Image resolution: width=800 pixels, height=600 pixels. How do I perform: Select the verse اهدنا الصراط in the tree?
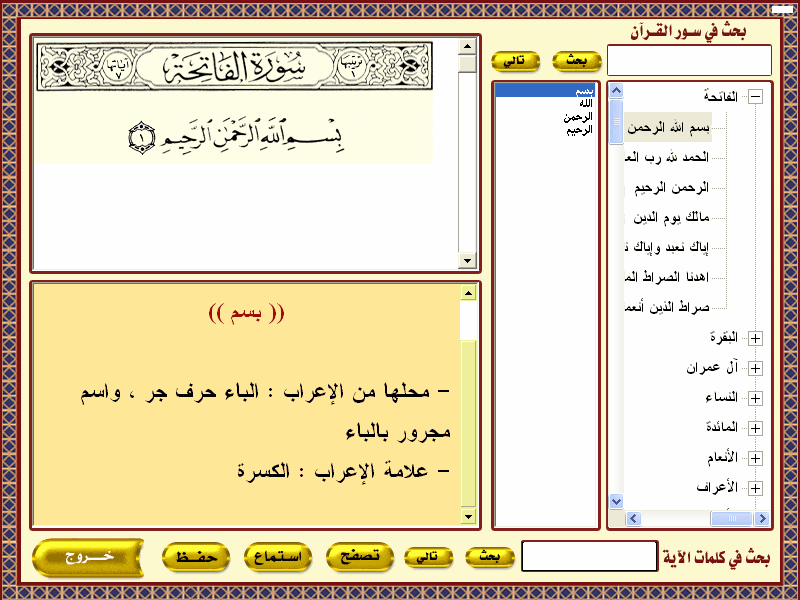coord(667,277)
